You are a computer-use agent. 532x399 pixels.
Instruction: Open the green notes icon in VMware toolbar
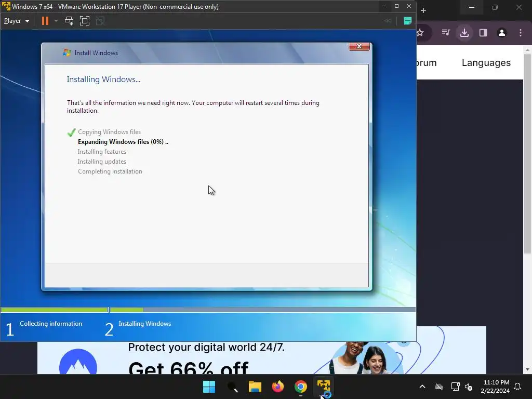point(407,21)
